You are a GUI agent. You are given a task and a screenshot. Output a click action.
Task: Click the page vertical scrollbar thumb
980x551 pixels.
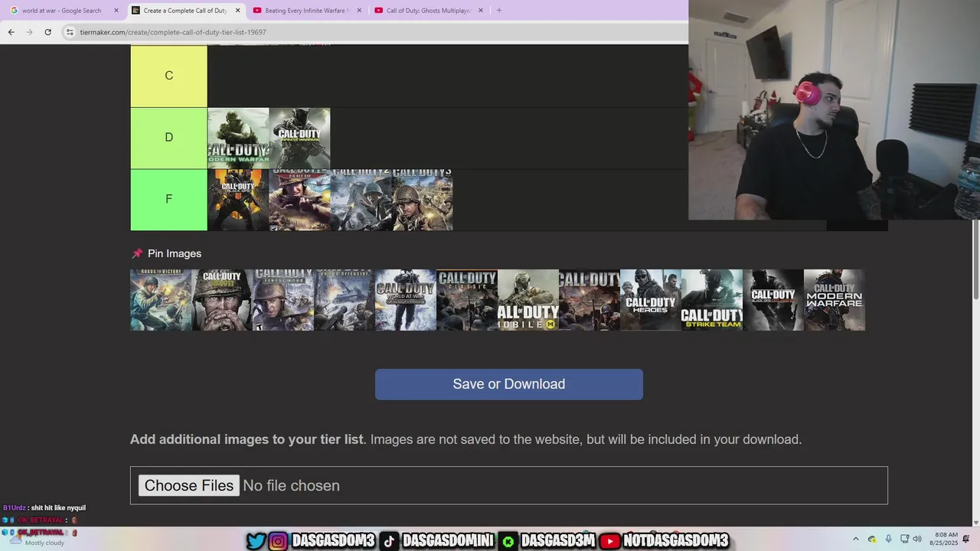coord(975,260)
